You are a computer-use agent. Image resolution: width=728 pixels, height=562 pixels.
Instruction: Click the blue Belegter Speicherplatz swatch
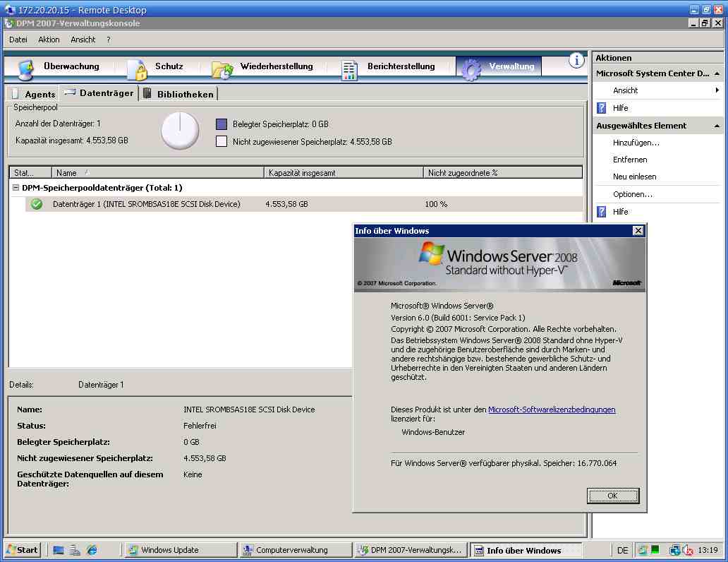221,124
